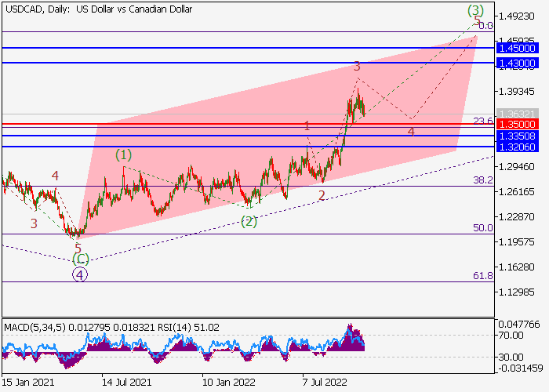Viewport: 549px width, 392px height.
Task: Select the 0.0 Fibonacci level label
Action: 485,26
